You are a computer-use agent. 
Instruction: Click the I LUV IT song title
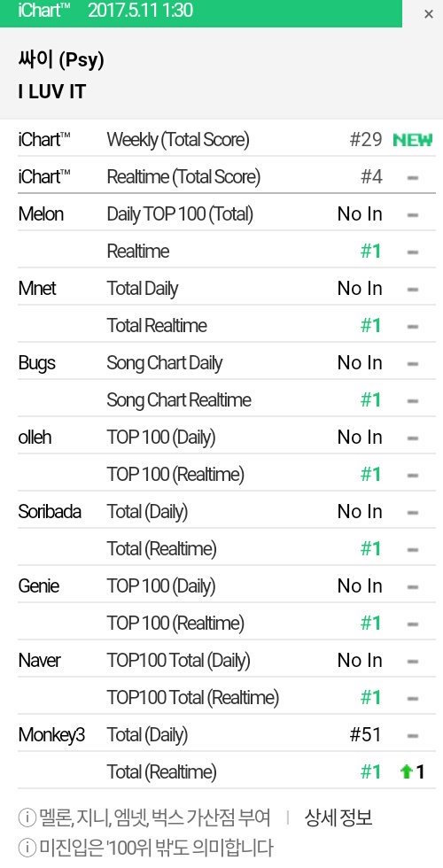[x=52, y=92]
